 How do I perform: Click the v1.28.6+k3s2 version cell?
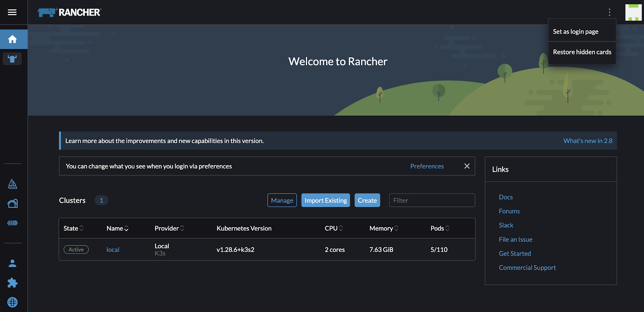coord(235,250)
